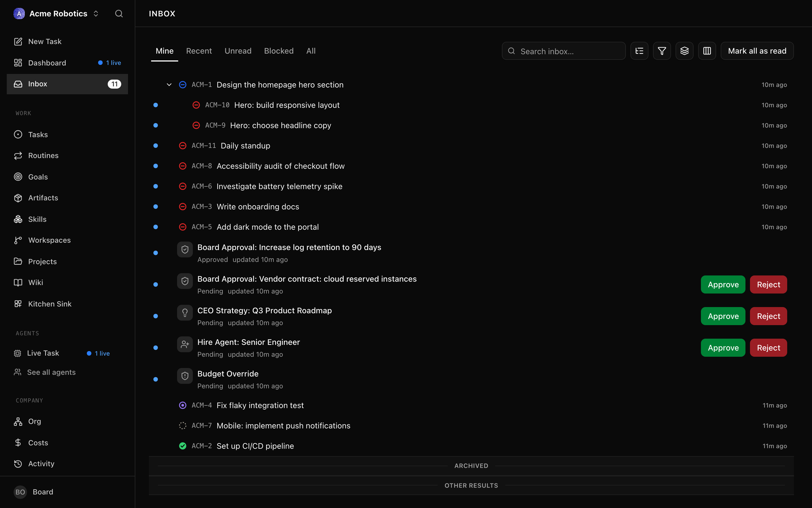Image resolution: width=812 pixels, height=508 pixels.
Task: Click the Projects folder icon
Action: (18, 261)
